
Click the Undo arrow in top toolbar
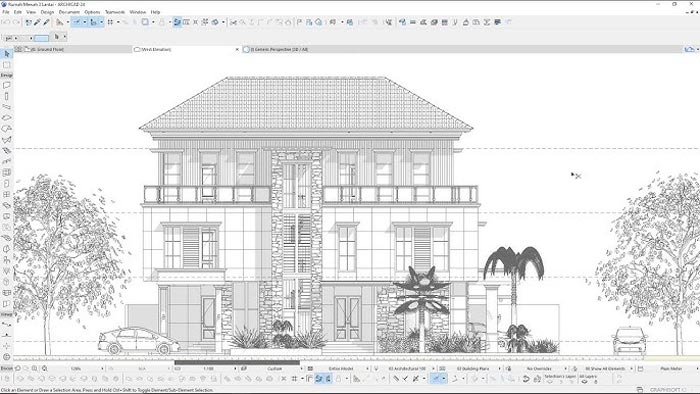click(x=6, y=22)
